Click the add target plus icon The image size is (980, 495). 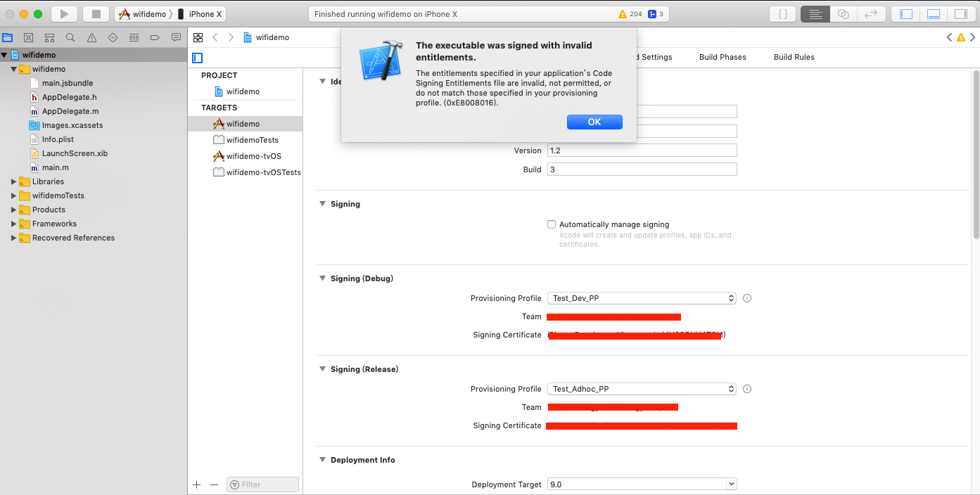pos(197,484)
